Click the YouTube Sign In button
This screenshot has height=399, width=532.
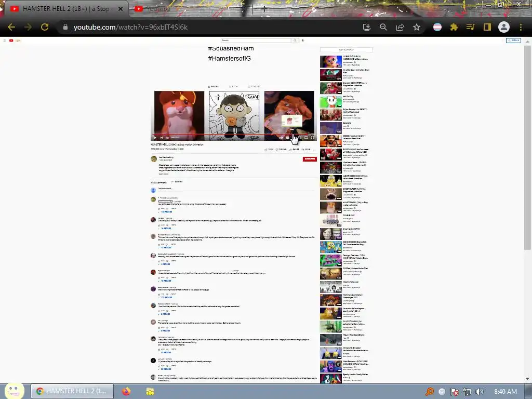tap(513, 41)
